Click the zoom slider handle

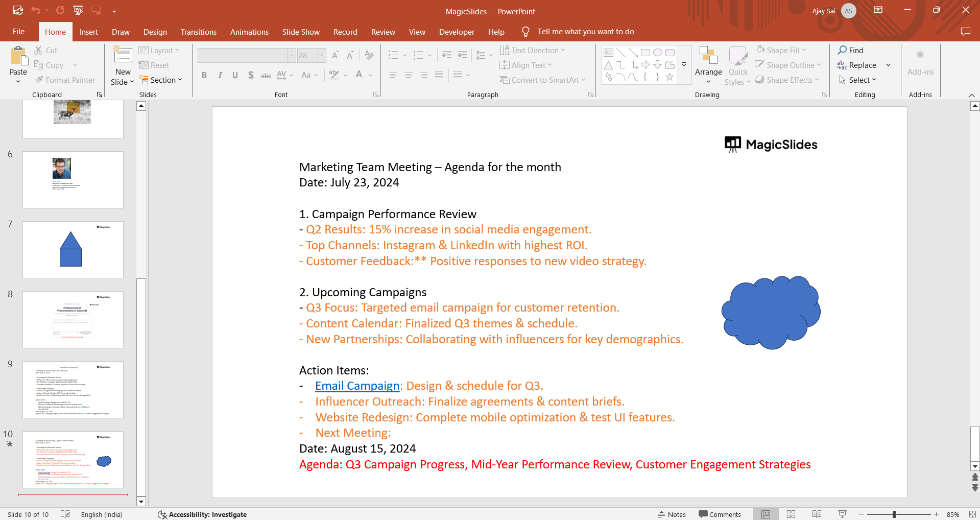click(x=894, y=514)
